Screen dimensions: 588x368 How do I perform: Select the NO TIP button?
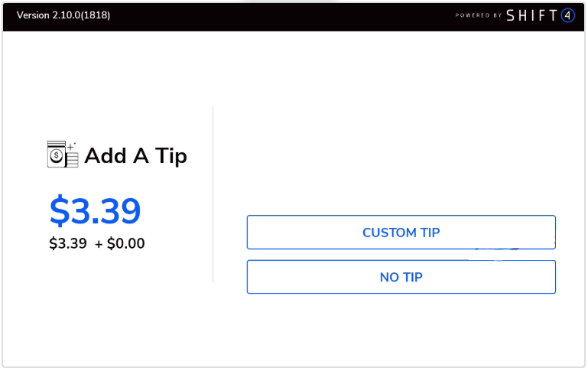(401, 277)
